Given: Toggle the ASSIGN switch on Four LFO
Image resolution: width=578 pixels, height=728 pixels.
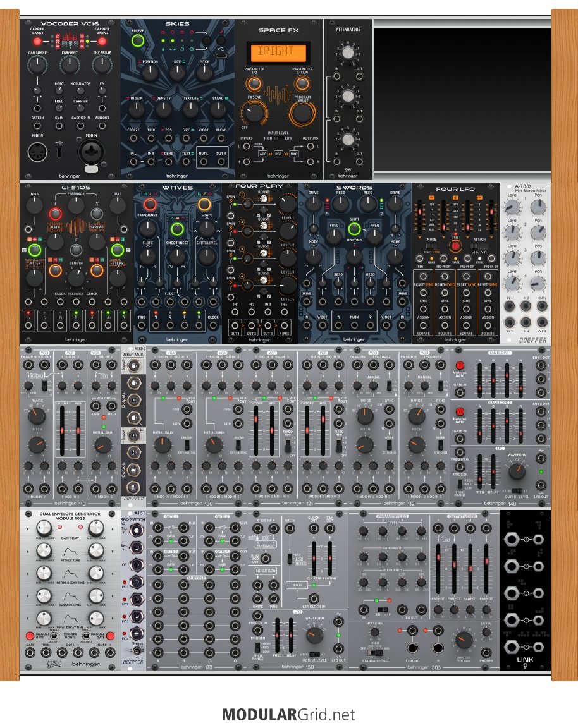Looking at the screenshot, I should (x=479, y=246).
